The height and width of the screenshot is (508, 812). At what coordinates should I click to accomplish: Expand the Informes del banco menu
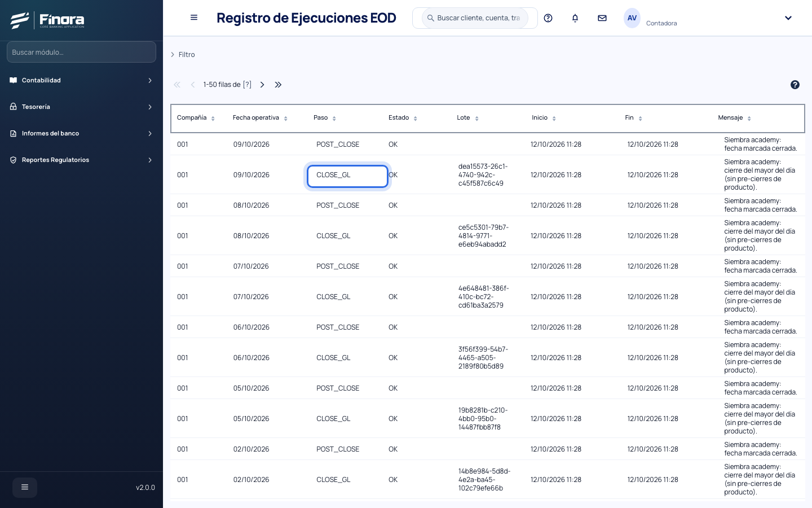click(81, 133)
